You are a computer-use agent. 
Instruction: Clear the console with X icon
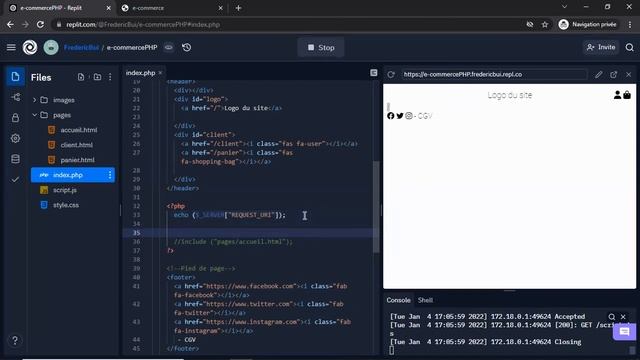tap(623, 317)
